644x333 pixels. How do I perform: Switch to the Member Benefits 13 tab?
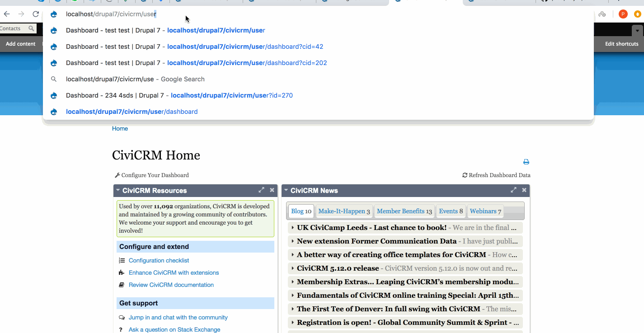(x=404, y=211)
